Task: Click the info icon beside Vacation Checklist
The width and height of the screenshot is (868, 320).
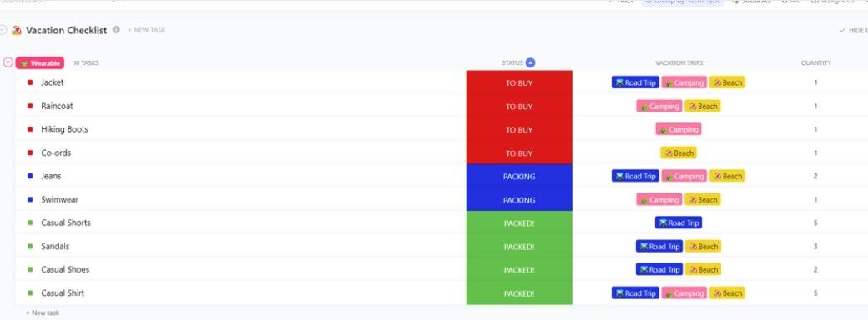Action: (x=116, y=30)
